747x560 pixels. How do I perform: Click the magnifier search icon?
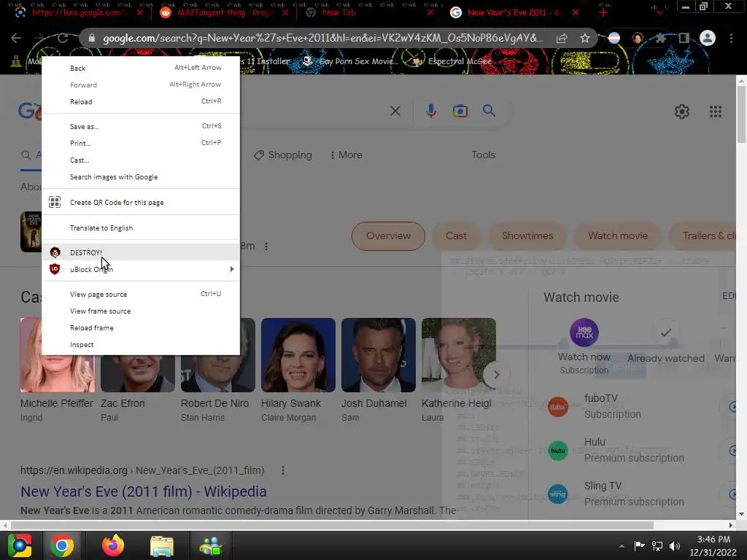pyautogui.click(x=489, y=111)
